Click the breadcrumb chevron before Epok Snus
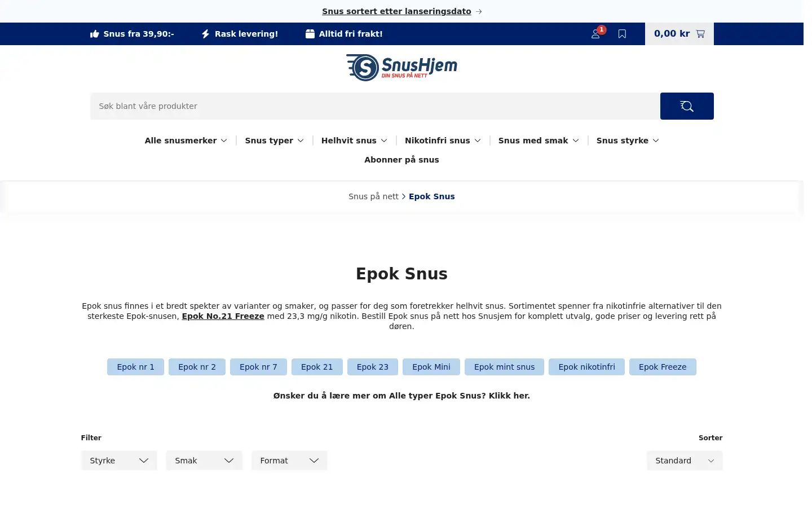Screen dimensions: 812x508 tap(404, 196)
